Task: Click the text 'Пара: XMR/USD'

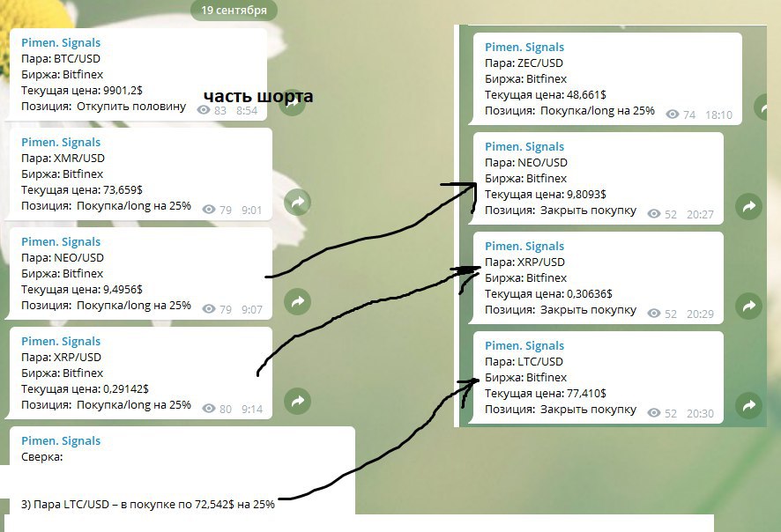Action: click(63, 159)
